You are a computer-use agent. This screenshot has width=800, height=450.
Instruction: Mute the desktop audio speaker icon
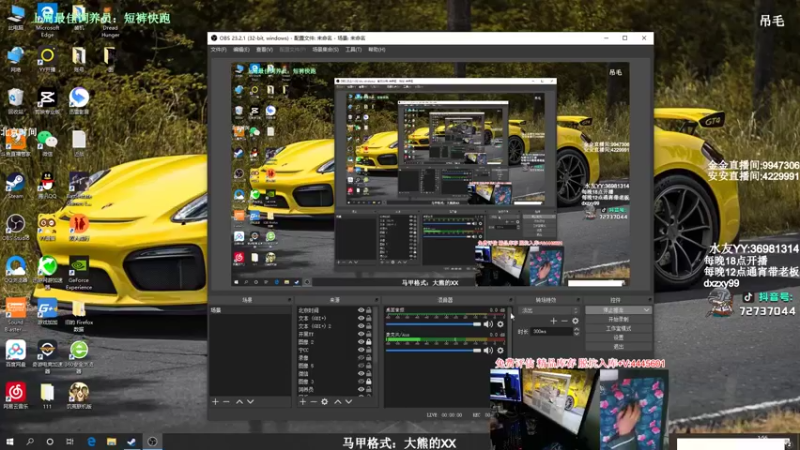(x=488, y=324)
